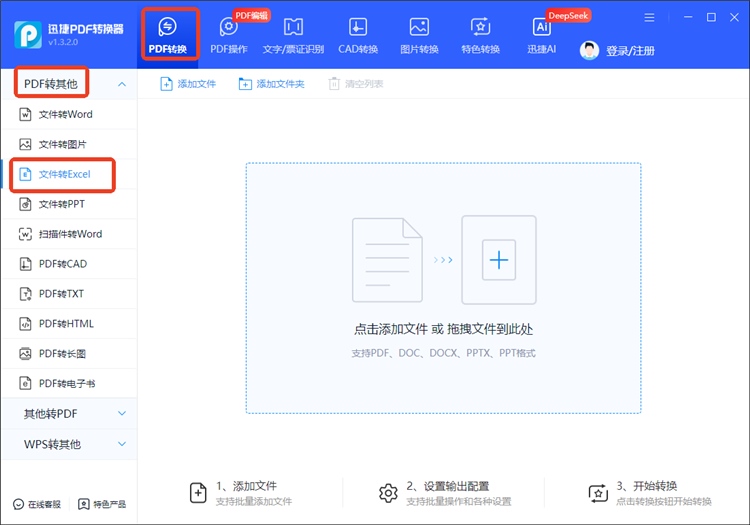
Task: Open 在线客服 at the bottom left
Action: [37, 504]
